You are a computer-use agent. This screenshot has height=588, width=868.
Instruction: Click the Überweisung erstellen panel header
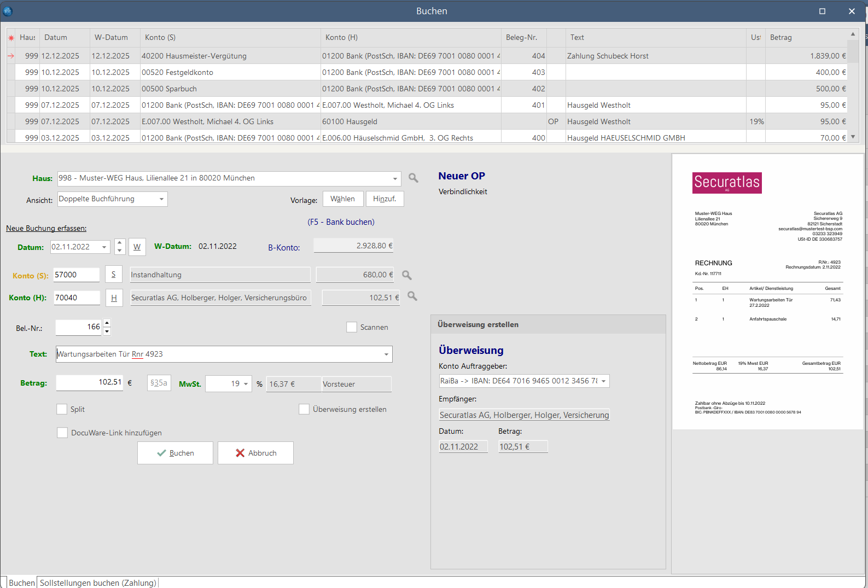[548, 324]
